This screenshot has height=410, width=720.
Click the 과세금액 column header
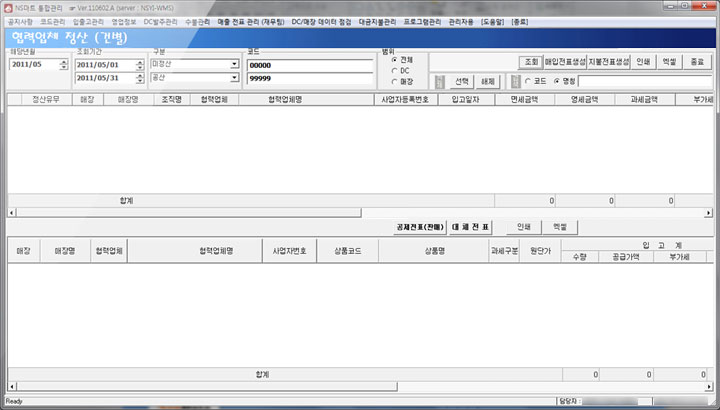(645, 99)
